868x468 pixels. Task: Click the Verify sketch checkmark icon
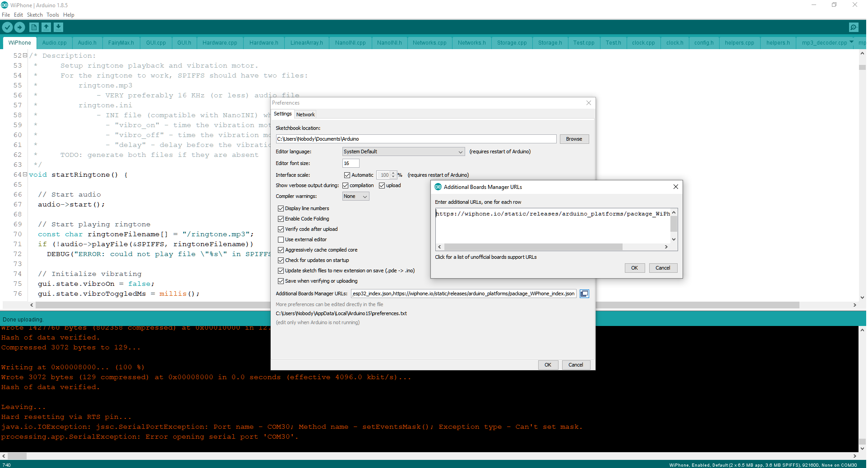point(7,28)
